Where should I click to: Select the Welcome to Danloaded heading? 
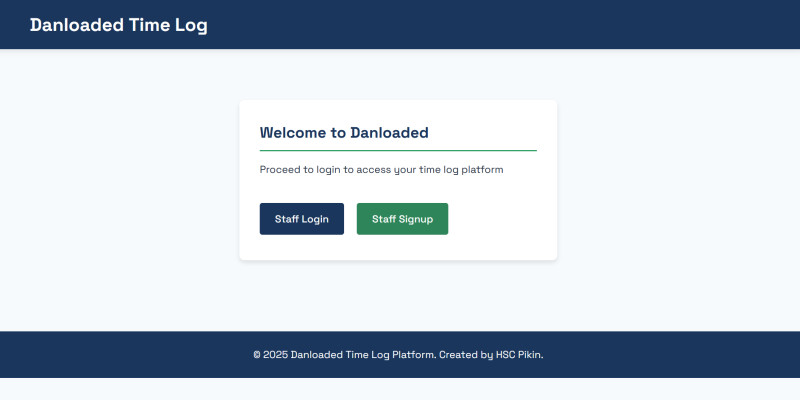[x=344, y=132]
